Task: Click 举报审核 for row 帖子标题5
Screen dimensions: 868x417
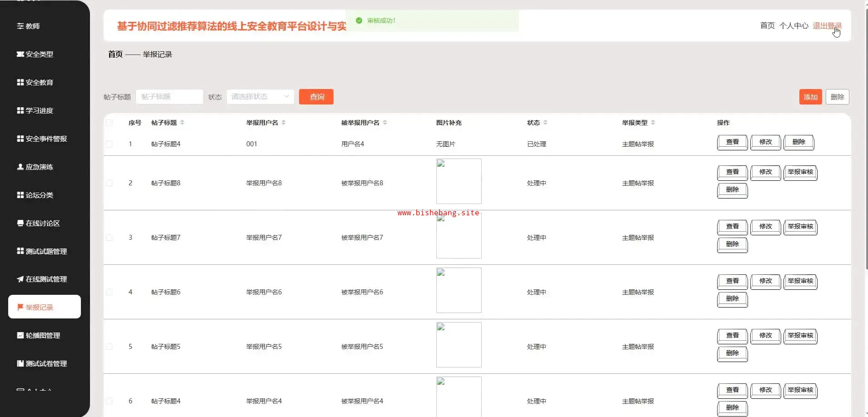Action: coord(801,336)
